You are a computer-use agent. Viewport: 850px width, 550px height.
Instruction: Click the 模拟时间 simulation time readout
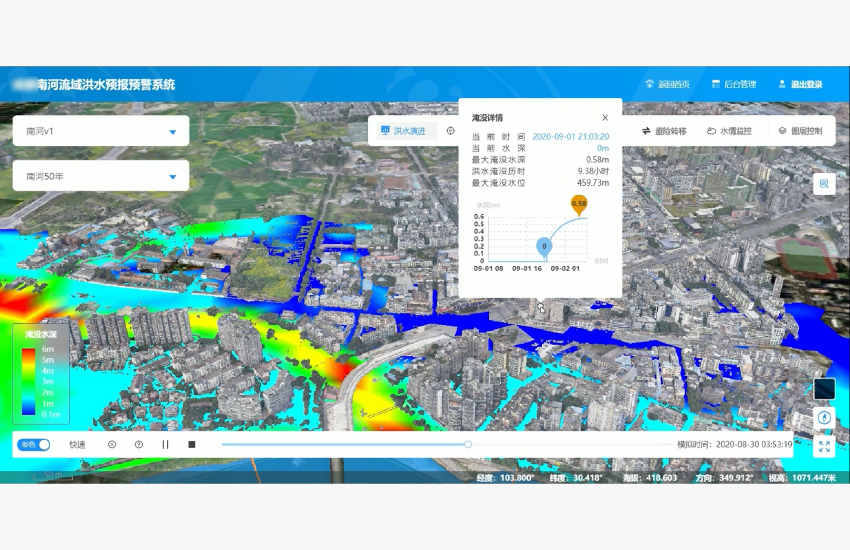click(735, 444)
